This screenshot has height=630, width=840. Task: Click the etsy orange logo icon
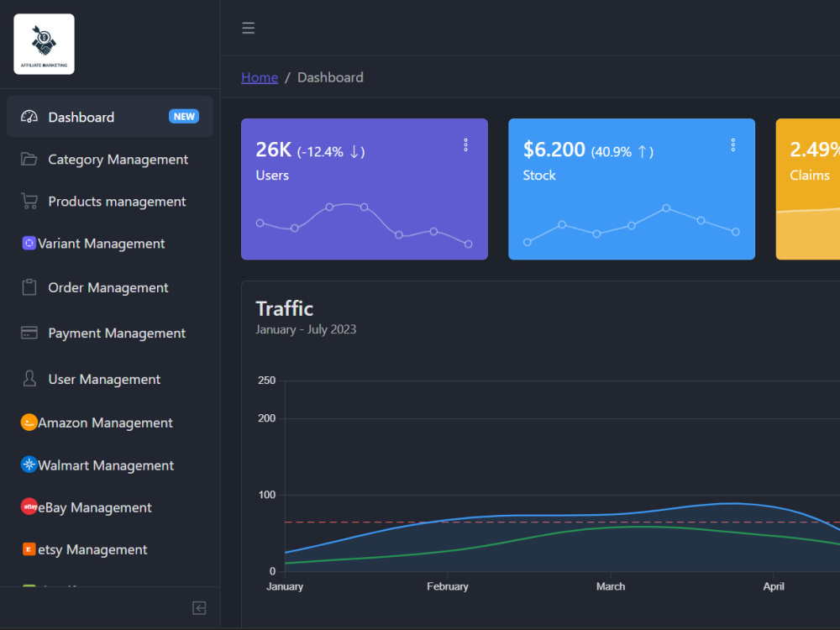29,549
